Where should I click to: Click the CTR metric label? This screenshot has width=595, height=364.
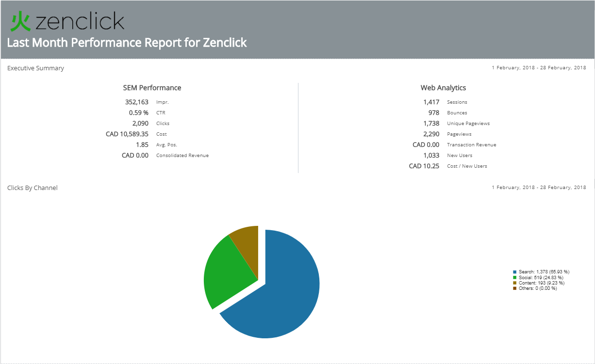(x=161, y=113)
